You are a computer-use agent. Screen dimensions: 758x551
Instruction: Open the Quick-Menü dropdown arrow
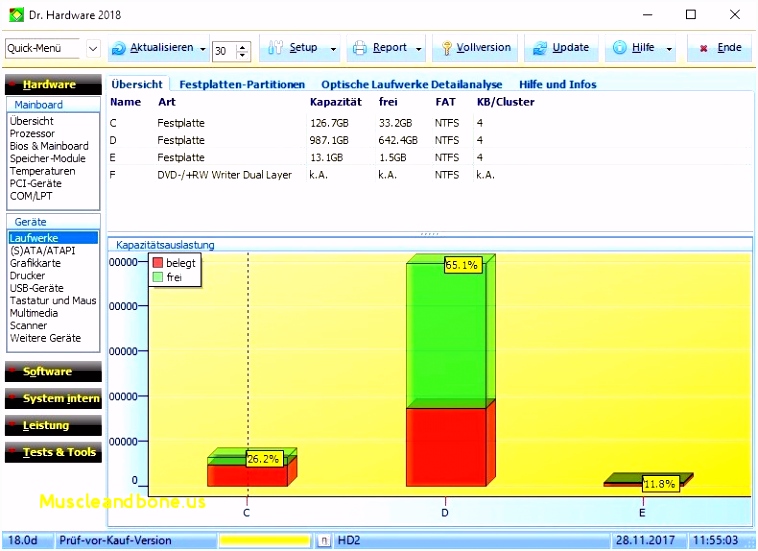point(93,48)
